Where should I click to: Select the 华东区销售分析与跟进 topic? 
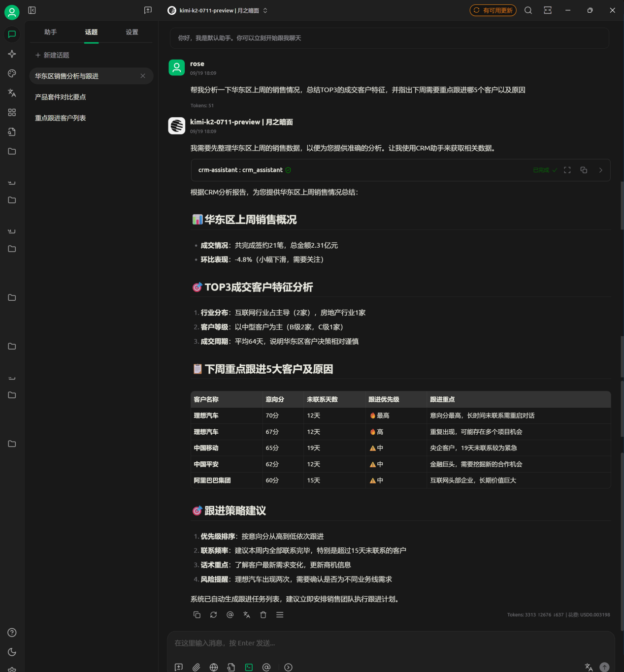(91, 76)
